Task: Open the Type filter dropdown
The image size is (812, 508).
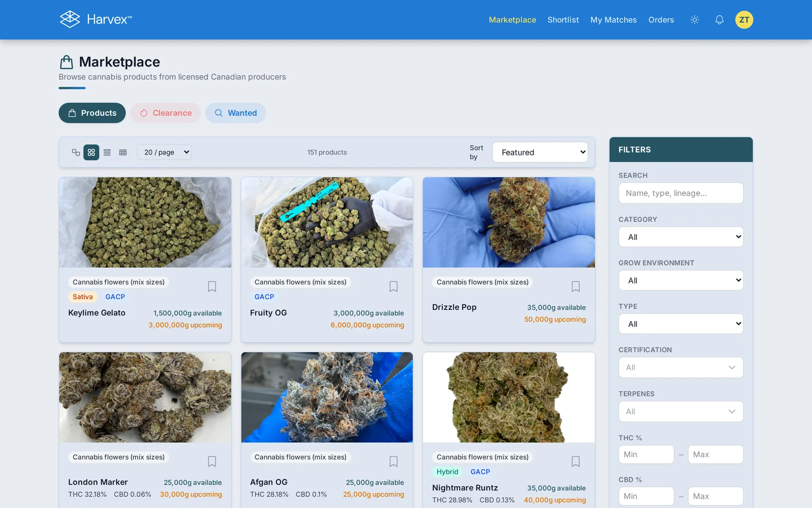Action: tap(681, 324)
